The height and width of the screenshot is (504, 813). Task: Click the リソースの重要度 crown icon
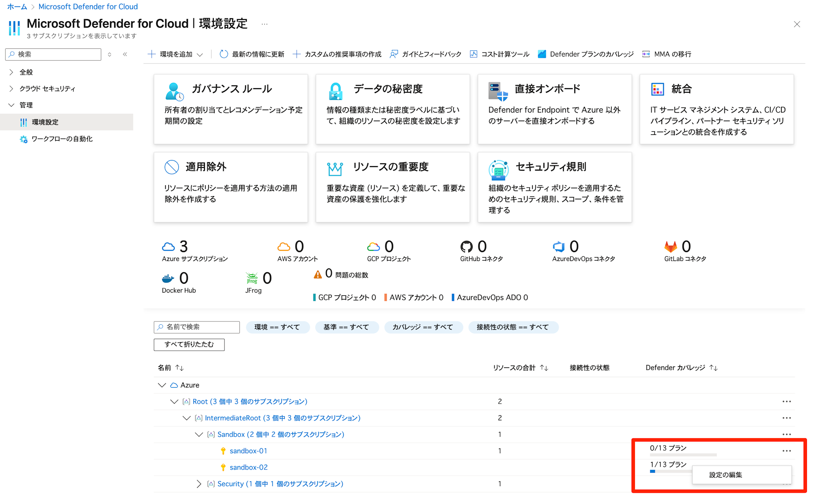(x=335, y=169)
